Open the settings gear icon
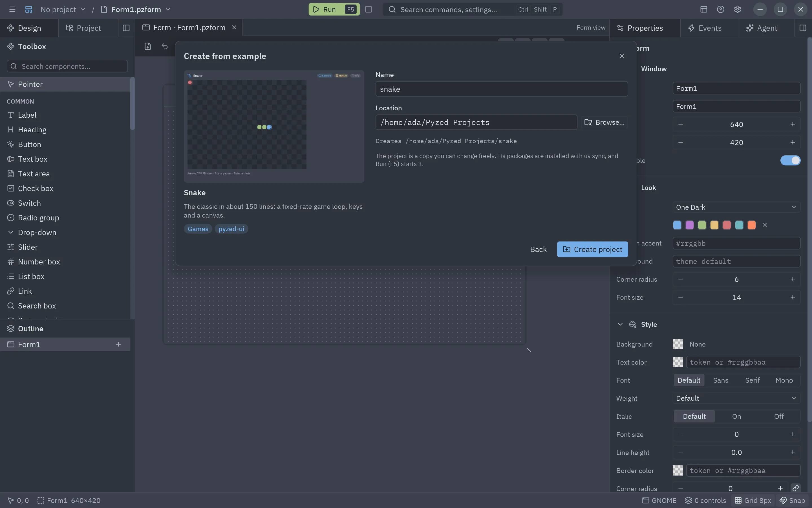The image size is (812, 508). (x=737, y=9)
